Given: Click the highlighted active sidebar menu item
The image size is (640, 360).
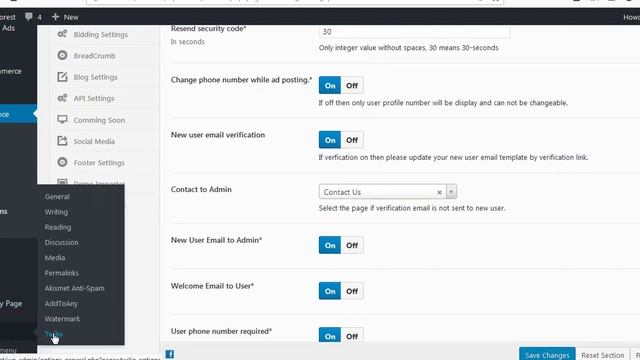Looking at the screenshot, I should (x=18, y=114).
